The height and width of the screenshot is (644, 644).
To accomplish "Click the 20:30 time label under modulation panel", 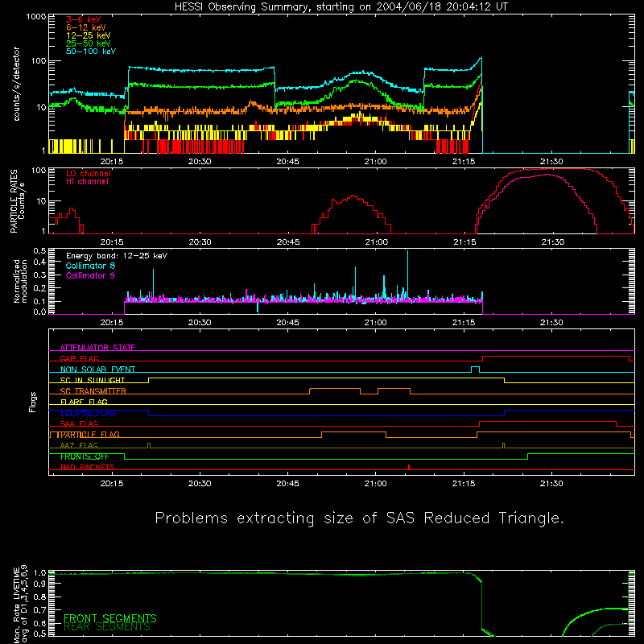I will click(x=200, y=323).
